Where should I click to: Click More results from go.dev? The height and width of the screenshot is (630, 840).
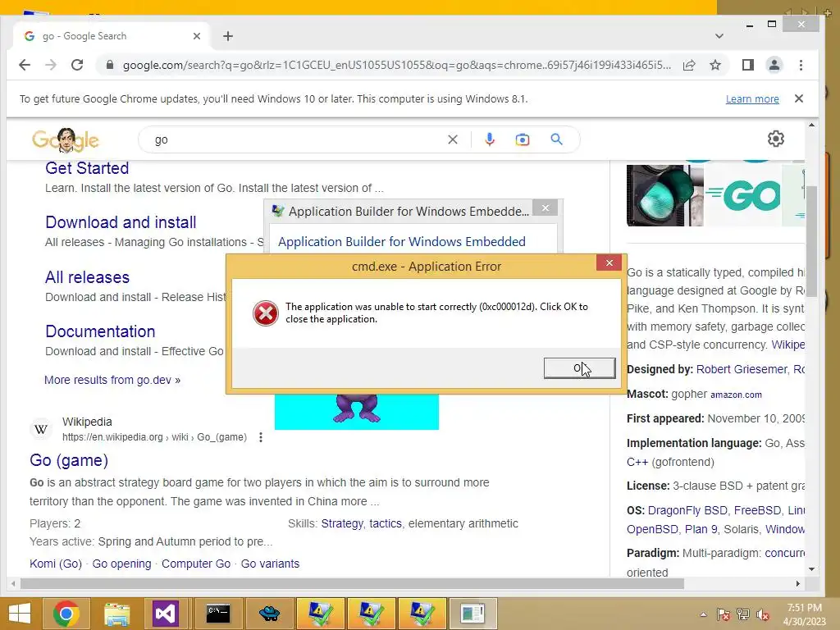(x=112, y=380)
